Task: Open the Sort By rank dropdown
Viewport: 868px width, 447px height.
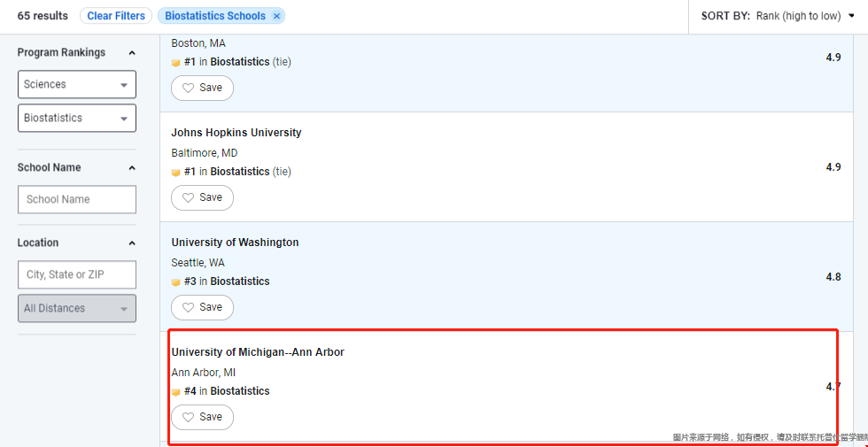Action: 778,16
